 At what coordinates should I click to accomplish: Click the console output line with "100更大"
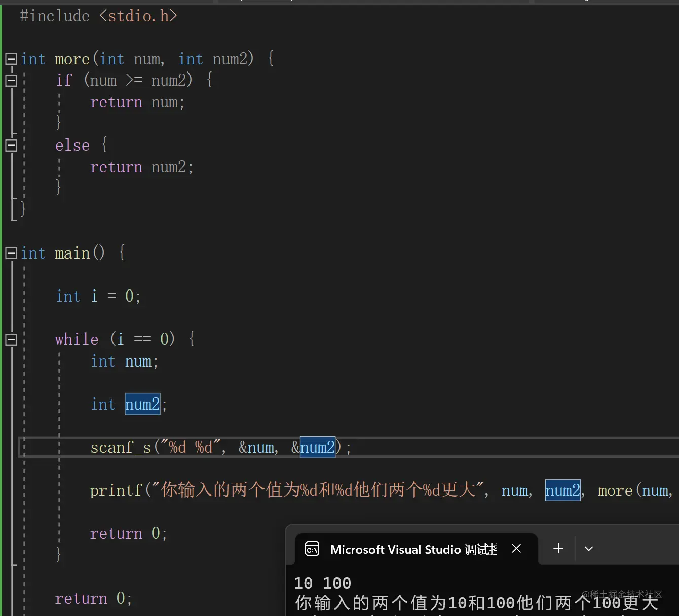pos(476,603)
